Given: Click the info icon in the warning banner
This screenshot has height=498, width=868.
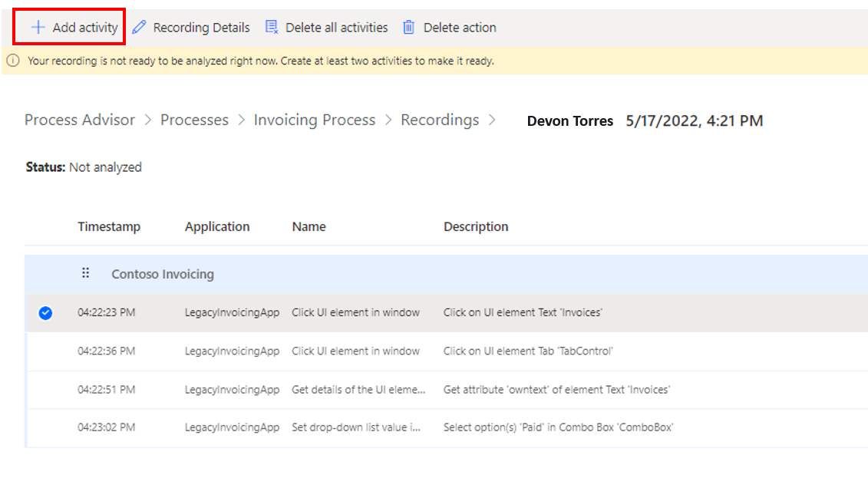Looking at the screenshot, I should pos(13,61).
